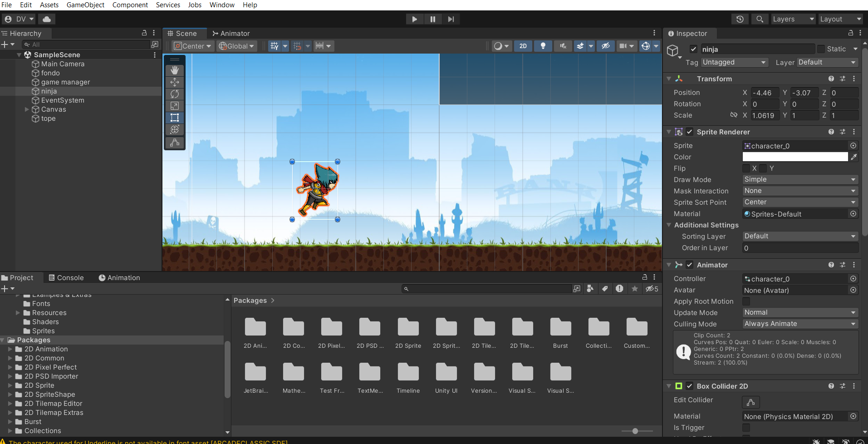Toggle 2D view mode
Image resolution: width=868 pixels, height=444 pixels.
click(523, 46)
